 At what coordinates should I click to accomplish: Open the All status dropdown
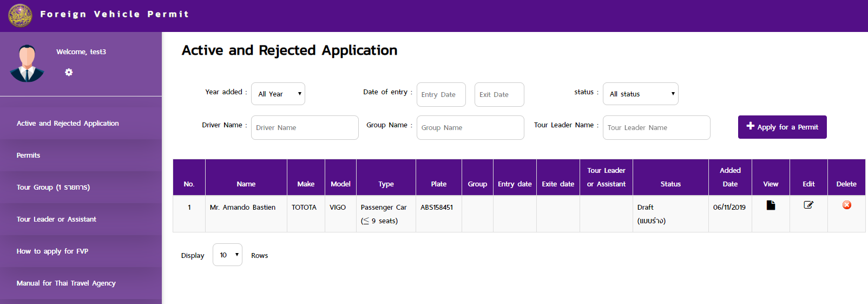point(641,94)
